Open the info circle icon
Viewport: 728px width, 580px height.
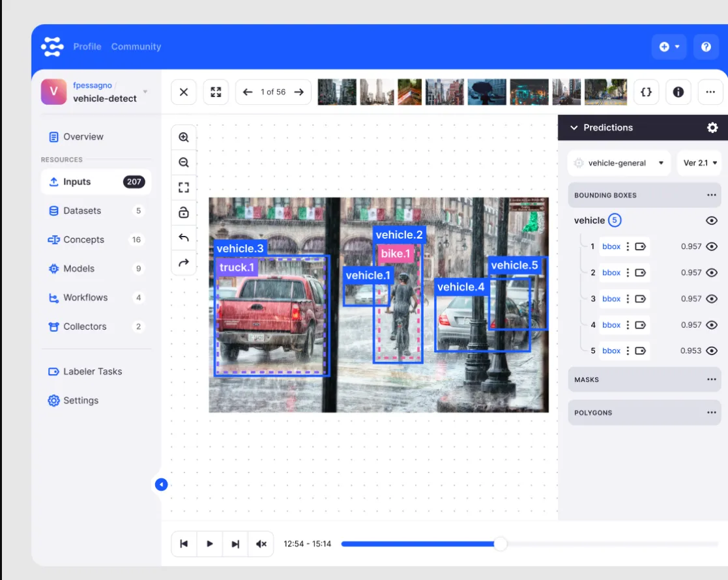678,92
